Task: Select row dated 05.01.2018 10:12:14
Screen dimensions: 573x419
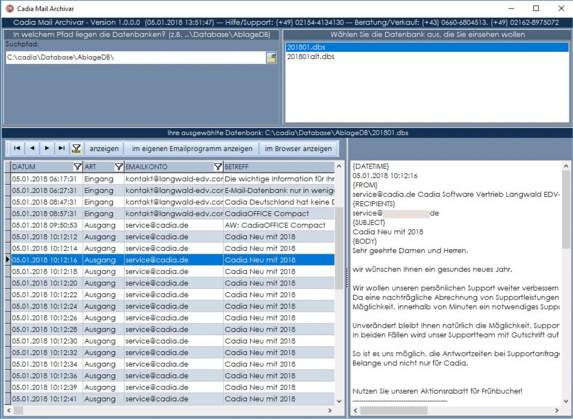Action: coord(172,248)
